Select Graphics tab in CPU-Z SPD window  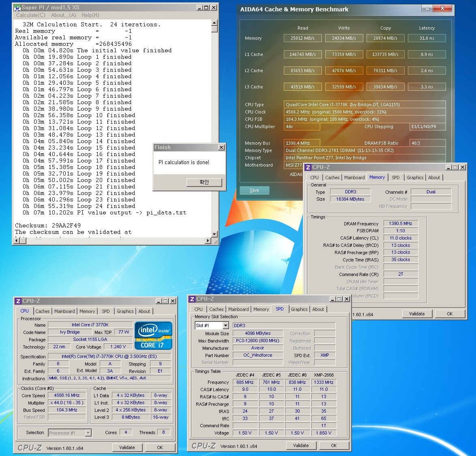pos(299,309)
